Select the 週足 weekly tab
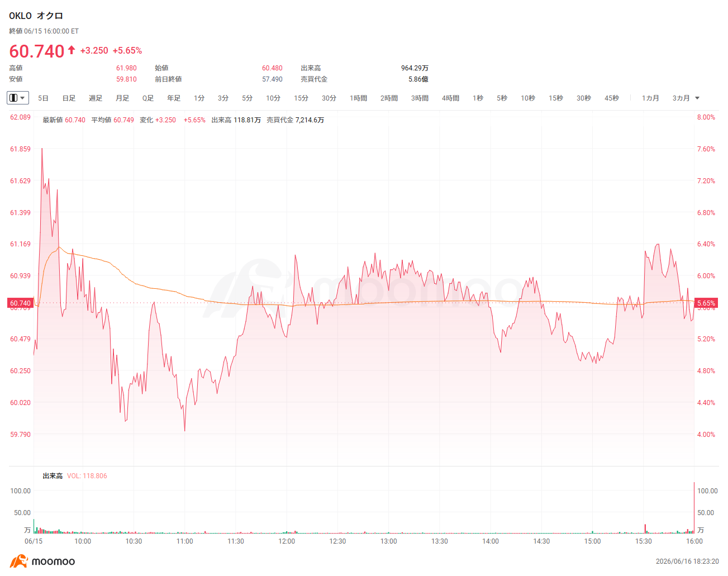Image resolution: width=728 pixels, height=576 pixels. point(96,98)
